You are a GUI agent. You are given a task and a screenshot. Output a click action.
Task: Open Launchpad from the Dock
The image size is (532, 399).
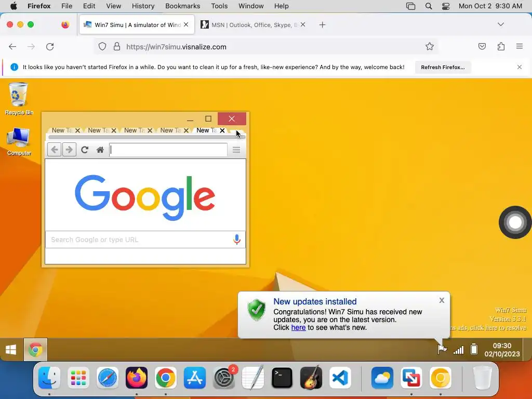(78, 378)
